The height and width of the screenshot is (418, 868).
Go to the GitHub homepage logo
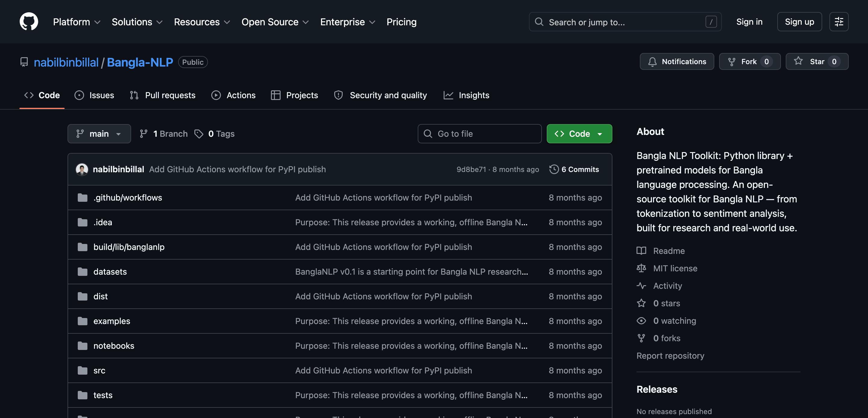point(29,22)
